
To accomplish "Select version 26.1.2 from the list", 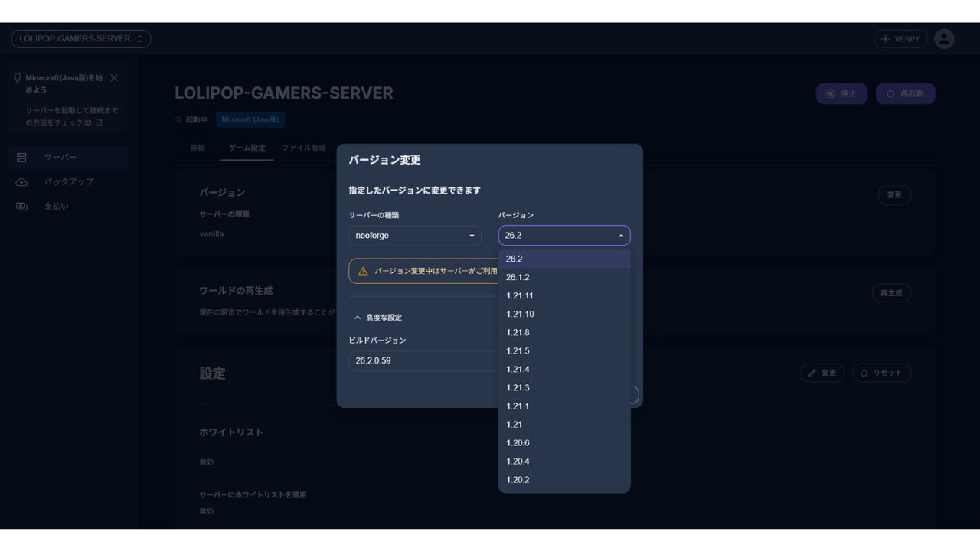I will [564, 277].
